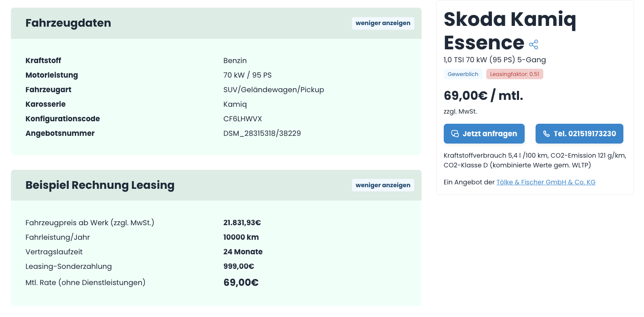Click the Leasing-Sonderzahlung amount 999,00€
This screenshot has height=317, width=644.
pos(239,266)
